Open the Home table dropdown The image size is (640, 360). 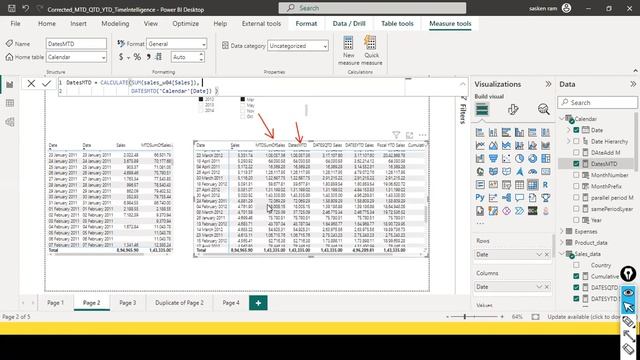tap(103, 58)
